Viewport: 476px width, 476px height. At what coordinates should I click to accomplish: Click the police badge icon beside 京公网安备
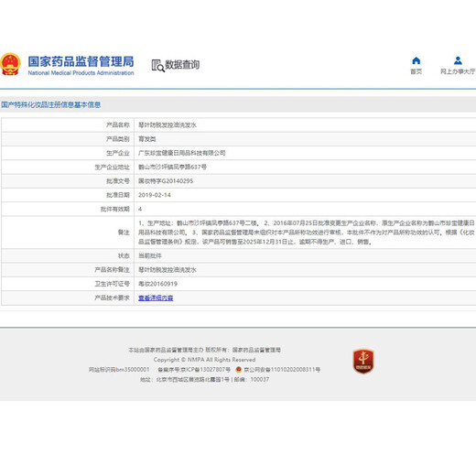click(x=239, y=370)
